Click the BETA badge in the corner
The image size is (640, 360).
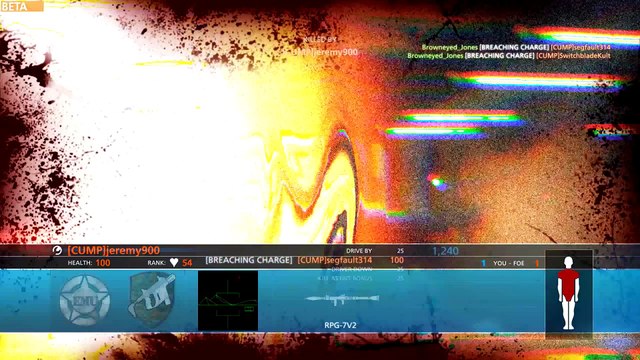[x=21, y=6]
